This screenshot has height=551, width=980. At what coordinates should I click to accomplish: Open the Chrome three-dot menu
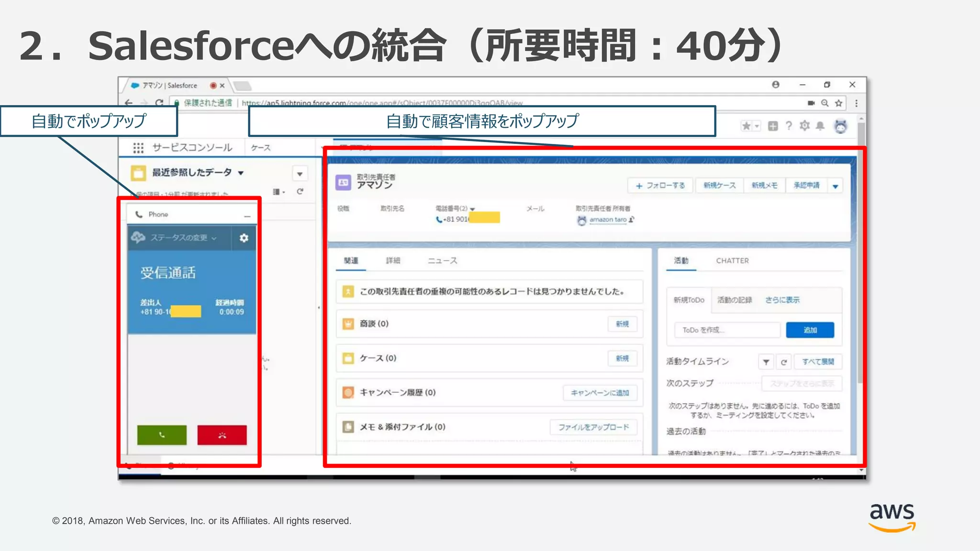[x=857, y=103]
